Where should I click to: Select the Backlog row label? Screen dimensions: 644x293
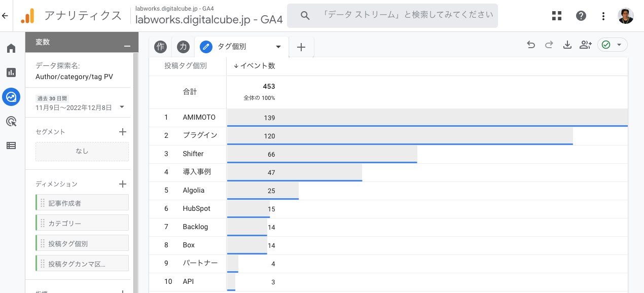tap(196, 227)
